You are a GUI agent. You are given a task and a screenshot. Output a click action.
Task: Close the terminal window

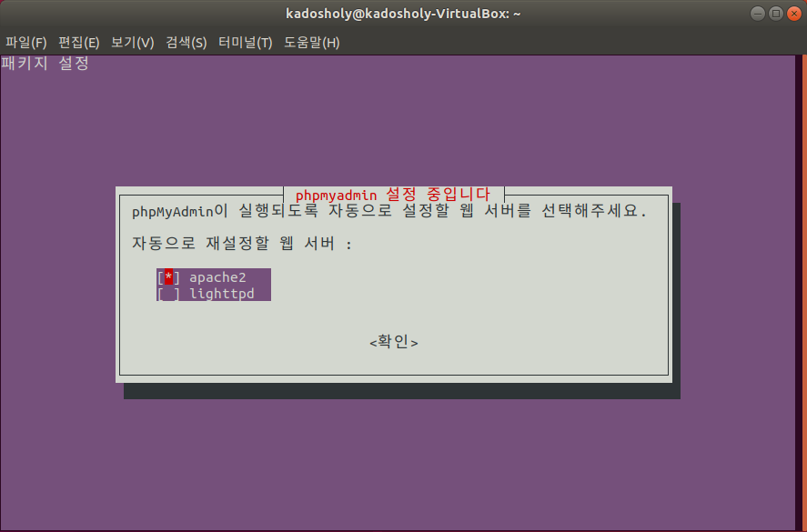(794, 14)
